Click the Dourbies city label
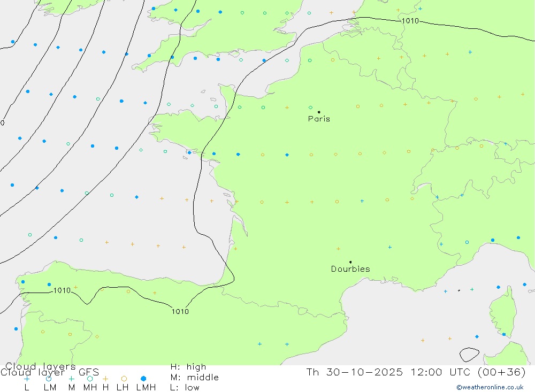Image resolution: width=535 pixels, height=392 pixels. tap(350, 269)
